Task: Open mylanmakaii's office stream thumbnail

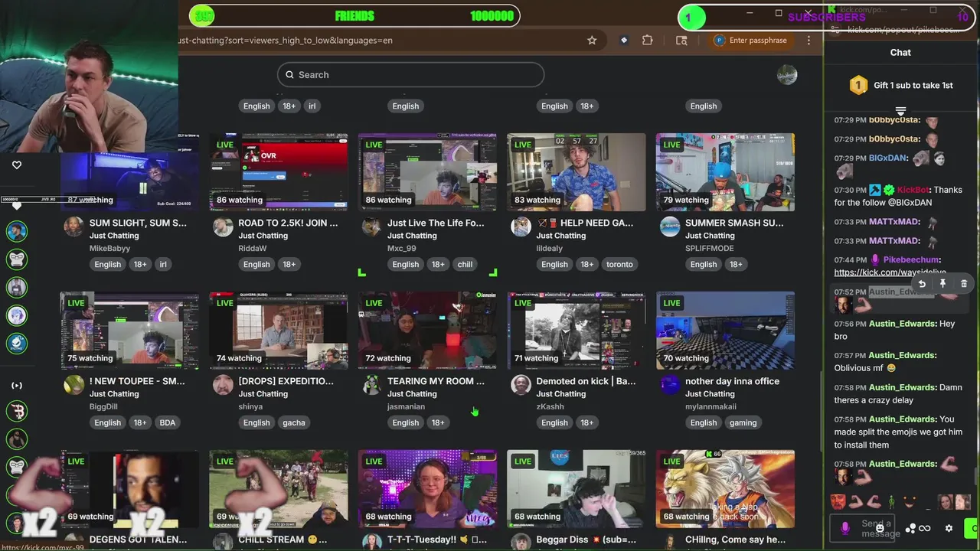Action: [725, 331]
